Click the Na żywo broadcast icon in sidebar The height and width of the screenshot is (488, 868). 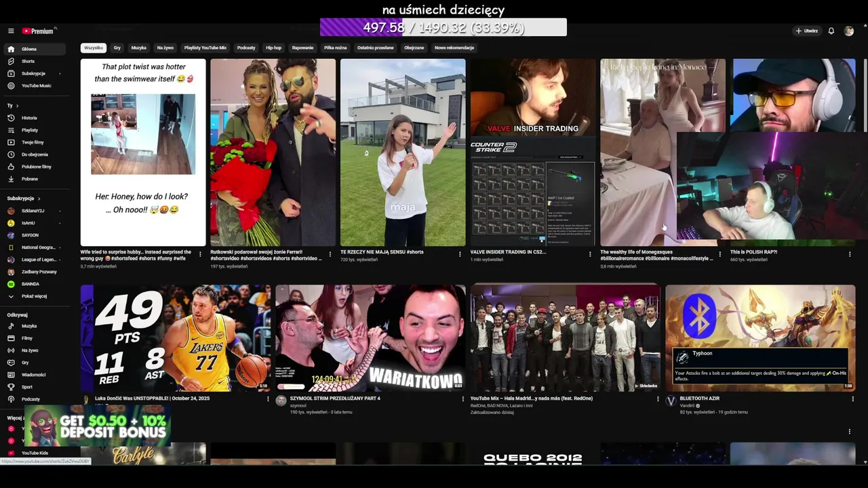[x=11, y=350]
